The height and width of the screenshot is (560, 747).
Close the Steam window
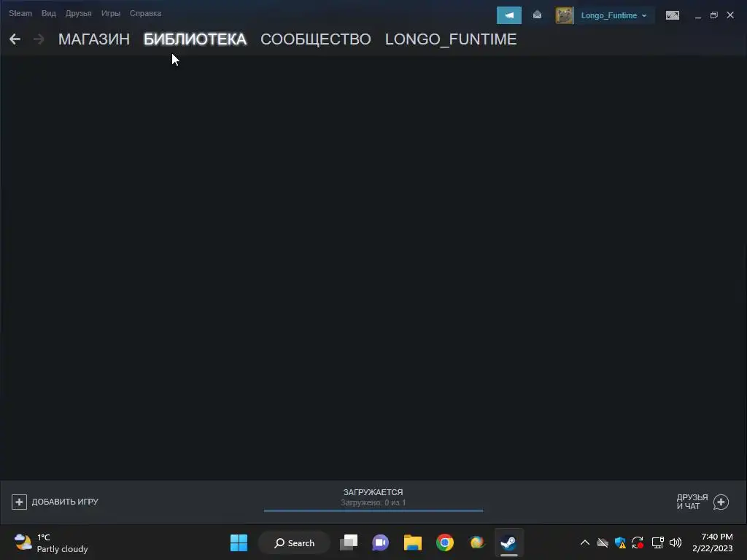pos(729,15)
